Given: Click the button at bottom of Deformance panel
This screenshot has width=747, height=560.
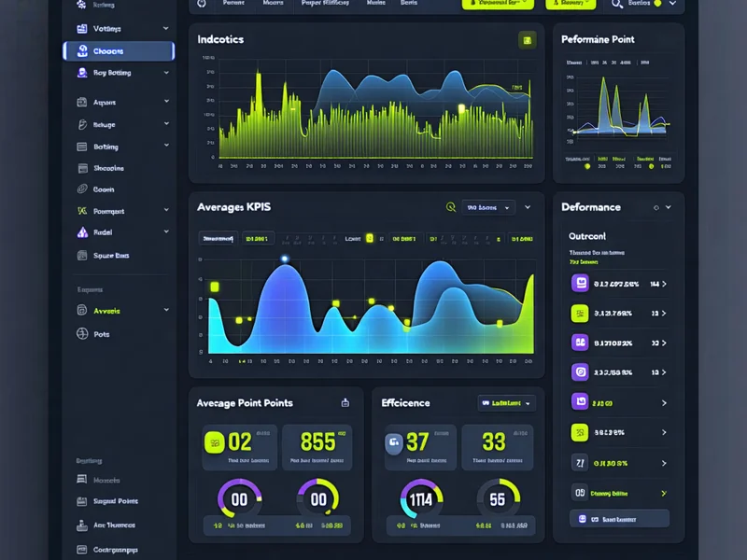Looking at the screenshot, I should point(619,519).
